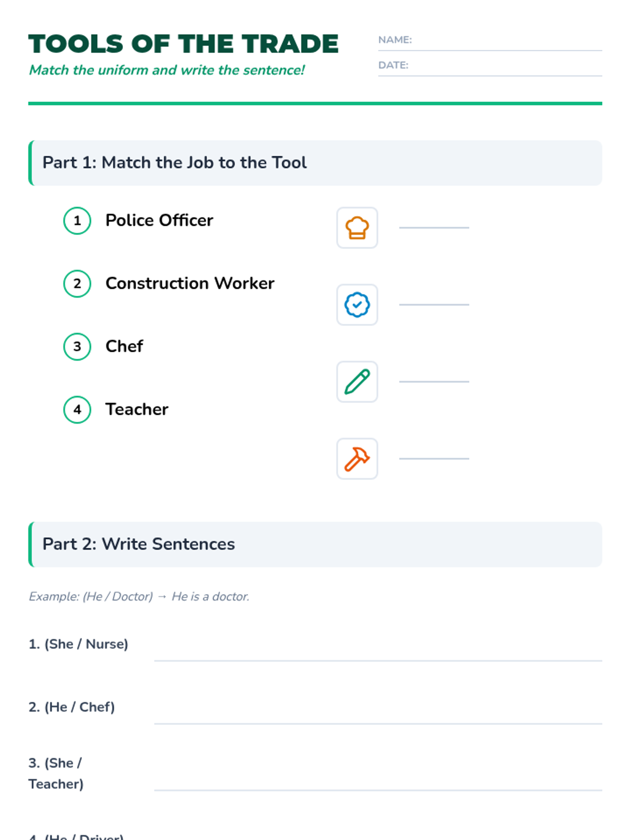The image size is (630, 840).
Task: Click the chef hat icon
Action: (357, 228)
